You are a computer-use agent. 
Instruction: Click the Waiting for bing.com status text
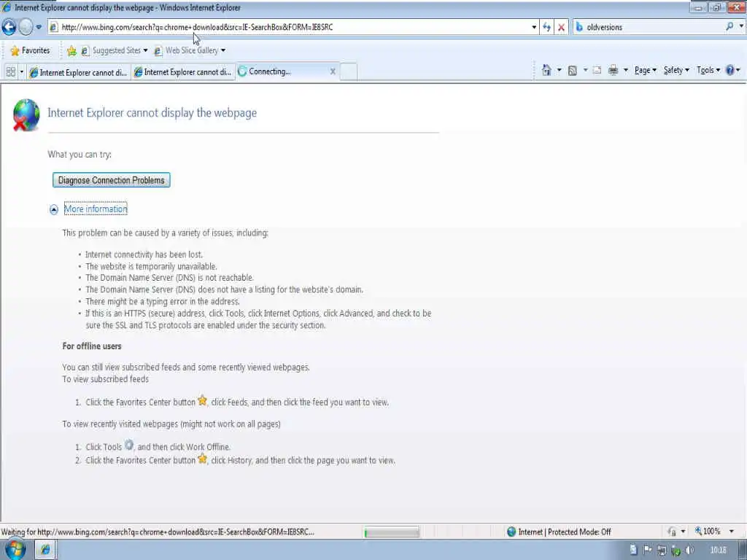point(158,532)
